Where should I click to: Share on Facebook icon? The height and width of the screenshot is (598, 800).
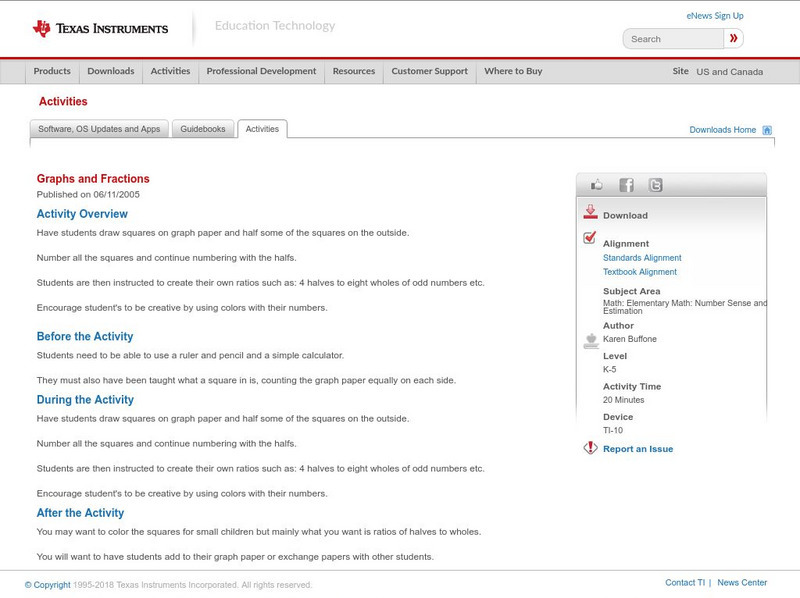[627, 185]
